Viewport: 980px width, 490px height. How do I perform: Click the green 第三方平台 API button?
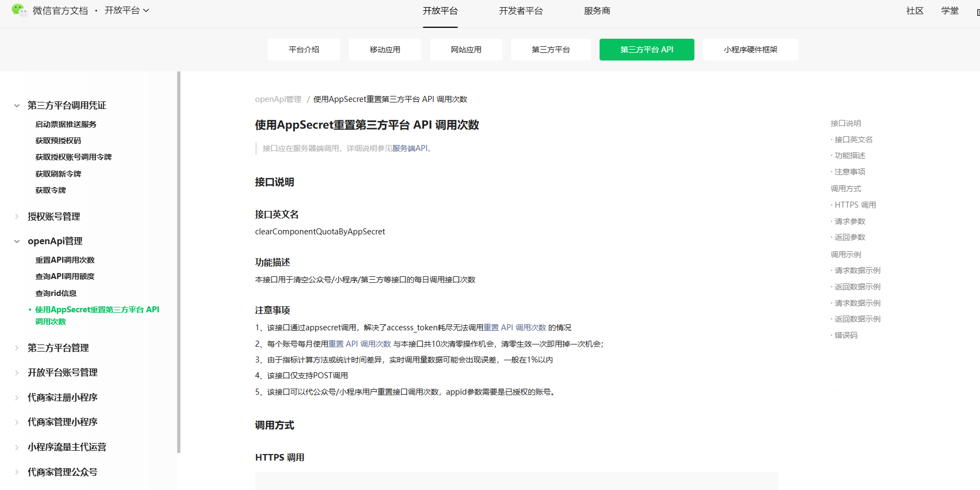point(647,50)
